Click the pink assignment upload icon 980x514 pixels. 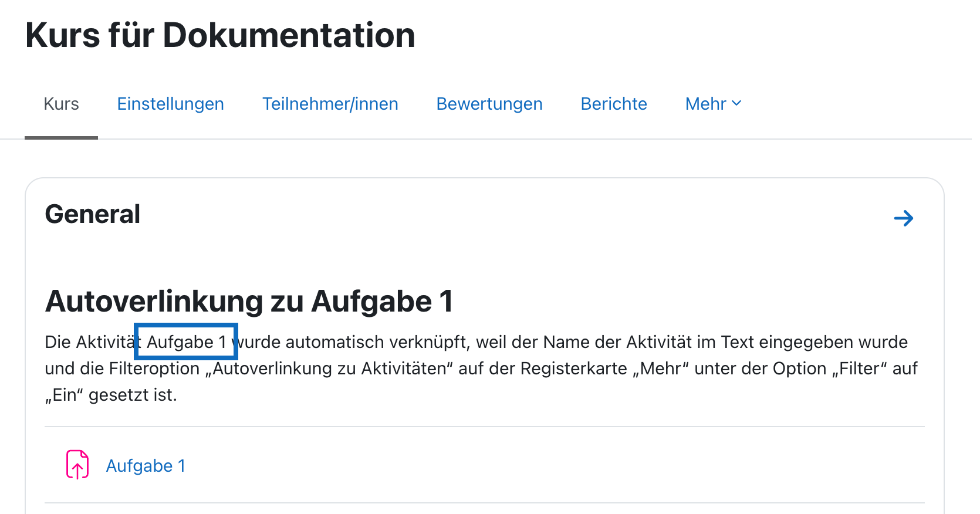[x=77, y=465]
